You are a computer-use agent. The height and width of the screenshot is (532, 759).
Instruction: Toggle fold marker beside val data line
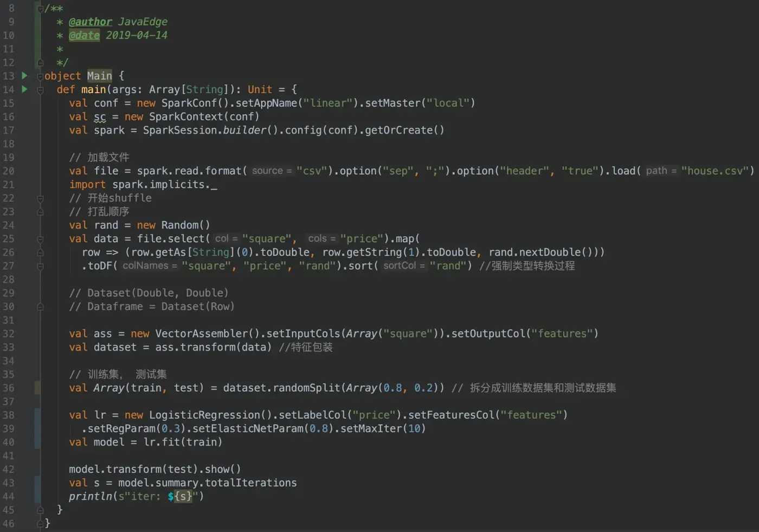(40, 239)
